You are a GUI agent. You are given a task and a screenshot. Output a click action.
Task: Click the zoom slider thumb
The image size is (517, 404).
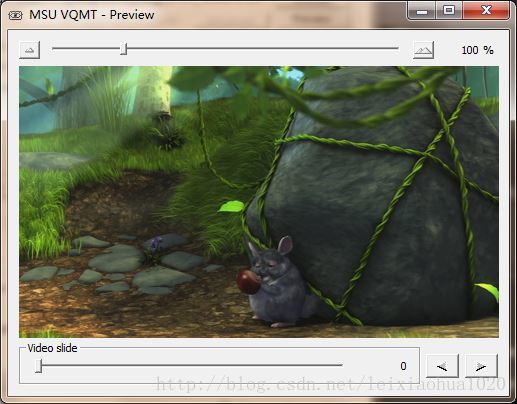[x=124, y=49]
